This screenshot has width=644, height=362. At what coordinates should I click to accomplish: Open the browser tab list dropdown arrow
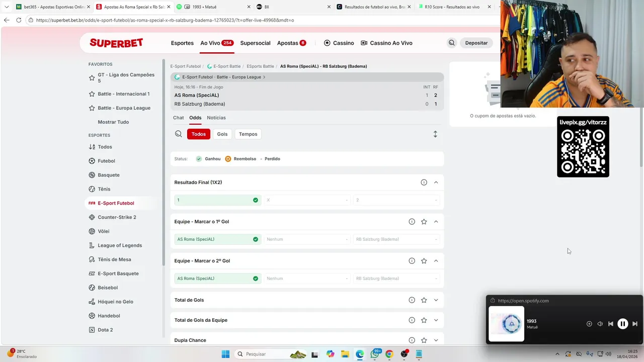pos(7,7)
